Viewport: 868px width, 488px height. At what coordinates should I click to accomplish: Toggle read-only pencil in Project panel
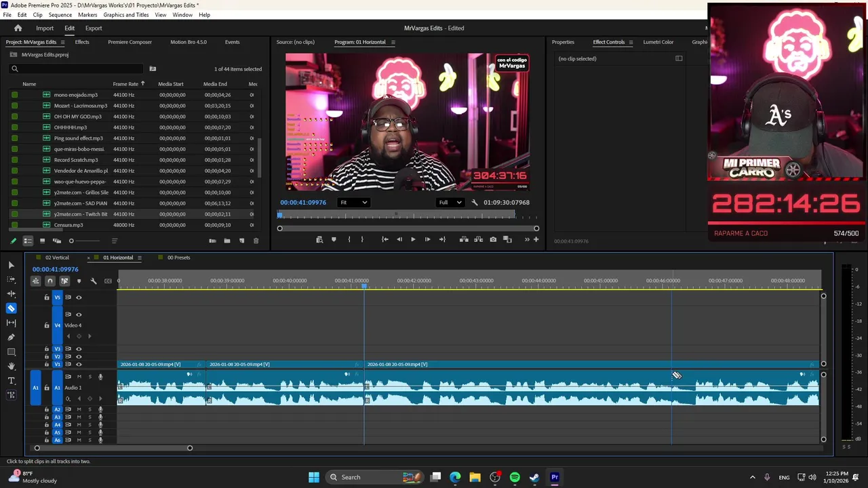(13, 241)
